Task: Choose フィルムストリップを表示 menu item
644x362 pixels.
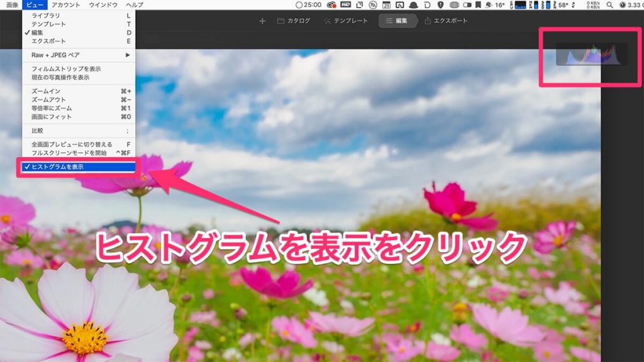Action: click(79, 69)
